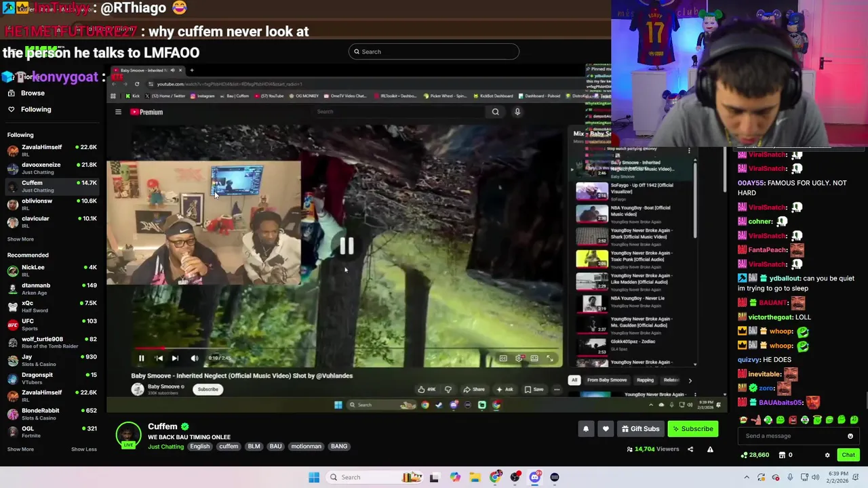868x488 pixels.
Task: Open NickLee recommended channel
Action: [x=52, y=270]
